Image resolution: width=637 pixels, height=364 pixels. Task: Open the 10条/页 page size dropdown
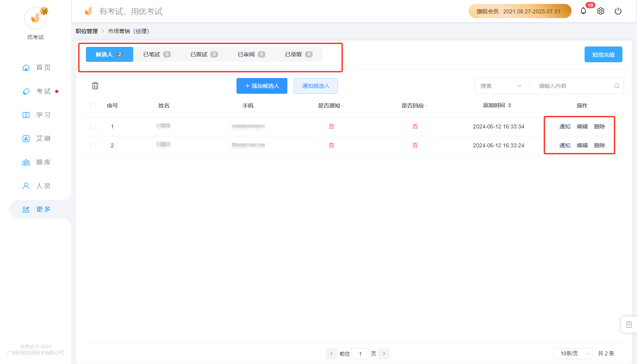(573, 353)
